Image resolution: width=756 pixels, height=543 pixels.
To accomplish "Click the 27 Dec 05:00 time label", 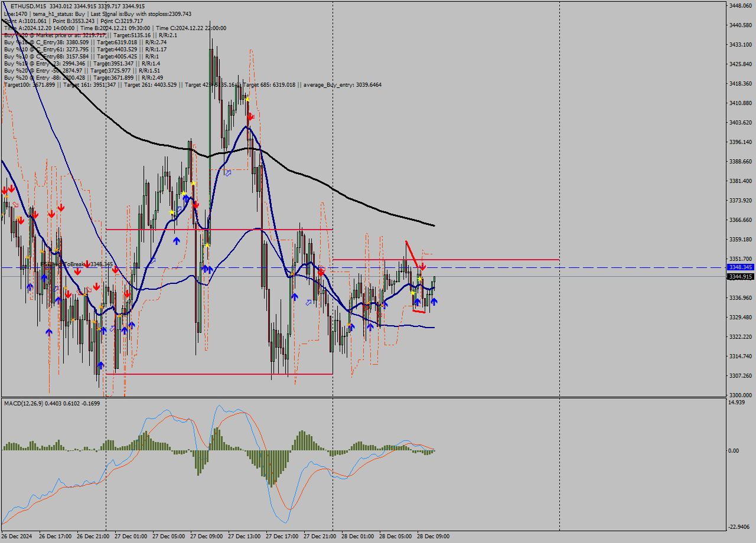I will coord(168,537).
